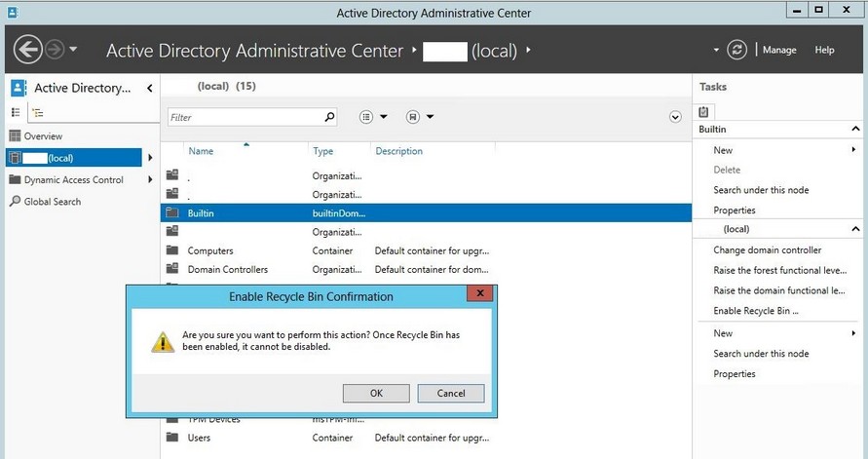Expand the filter criteria chevron
The image size is (868, 459).
675,117
